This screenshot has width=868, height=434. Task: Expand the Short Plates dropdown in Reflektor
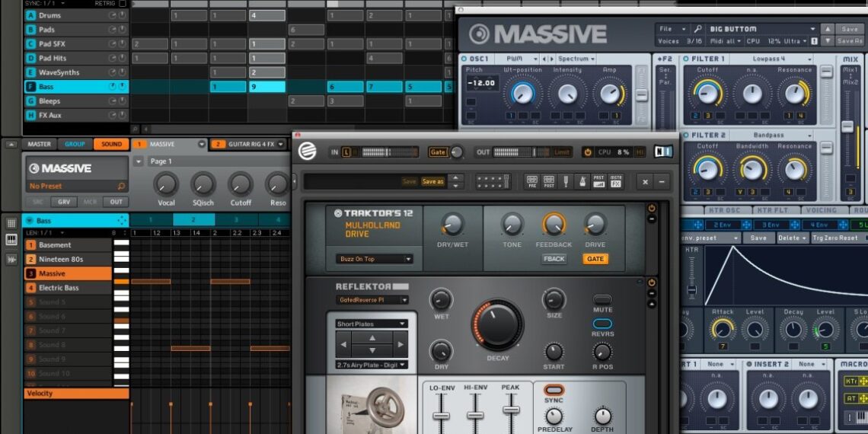pos(372,324)
